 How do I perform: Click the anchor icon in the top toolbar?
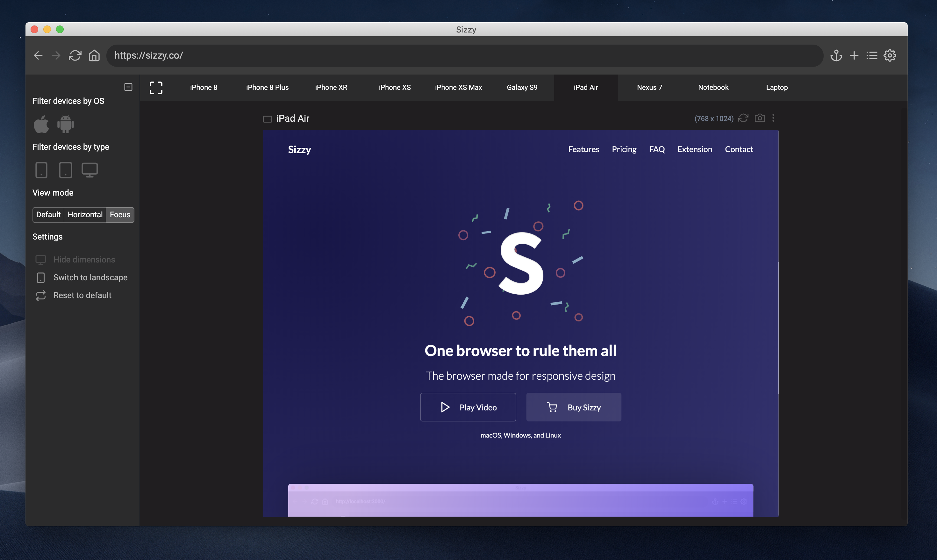[x=836, y=55]
